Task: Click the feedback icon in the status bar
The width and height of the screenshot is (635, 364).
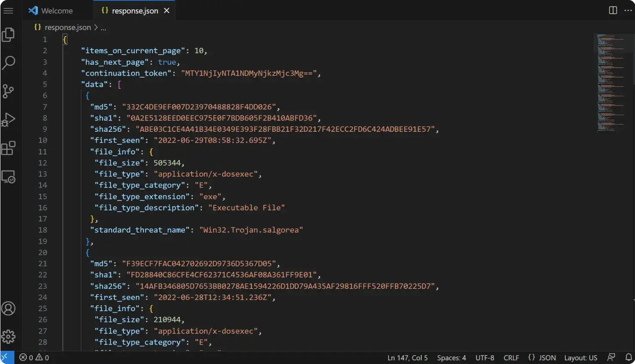Action: pos(611,358)
